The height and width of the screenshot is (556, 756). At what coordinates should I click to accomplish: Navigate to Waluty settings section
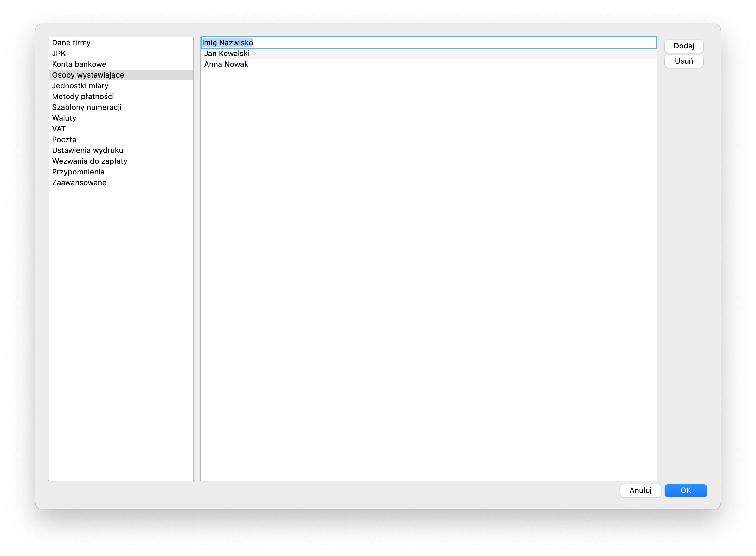pos(64,117)
